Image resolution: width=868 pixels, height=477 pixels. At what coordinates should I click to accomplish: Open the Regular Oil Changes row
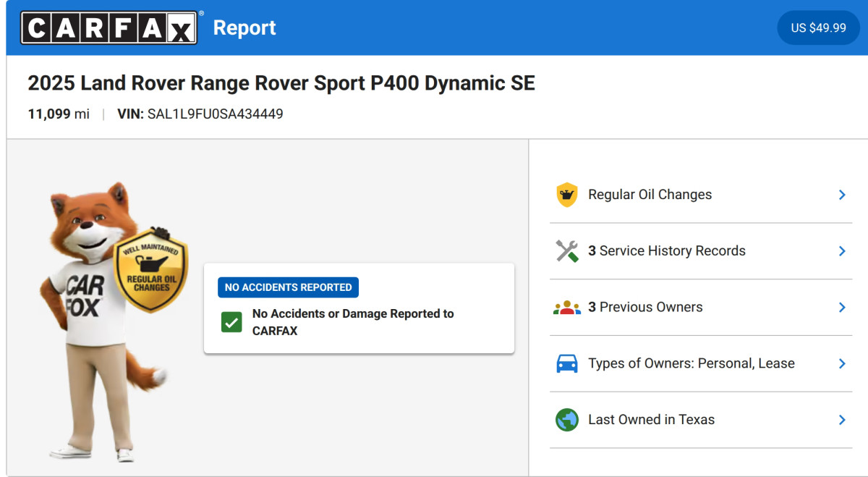tap(701, 195)
